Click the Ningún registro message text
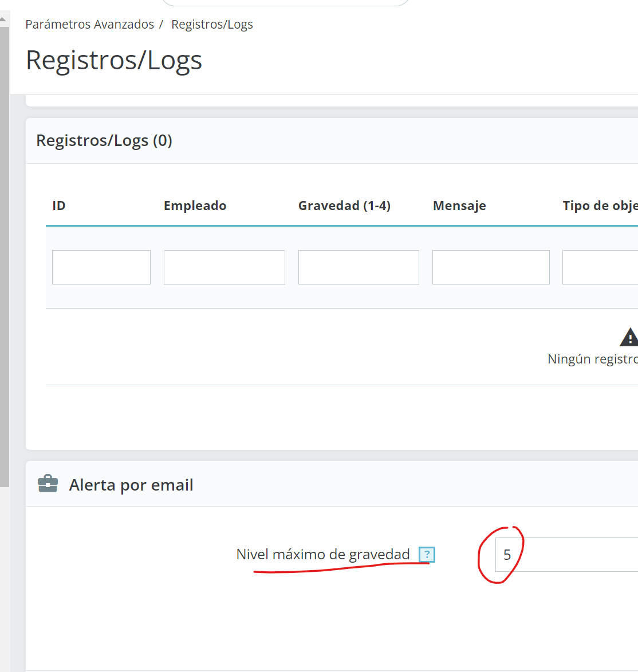The height and width of the screenshot is (672, 638). pos(593,359)
